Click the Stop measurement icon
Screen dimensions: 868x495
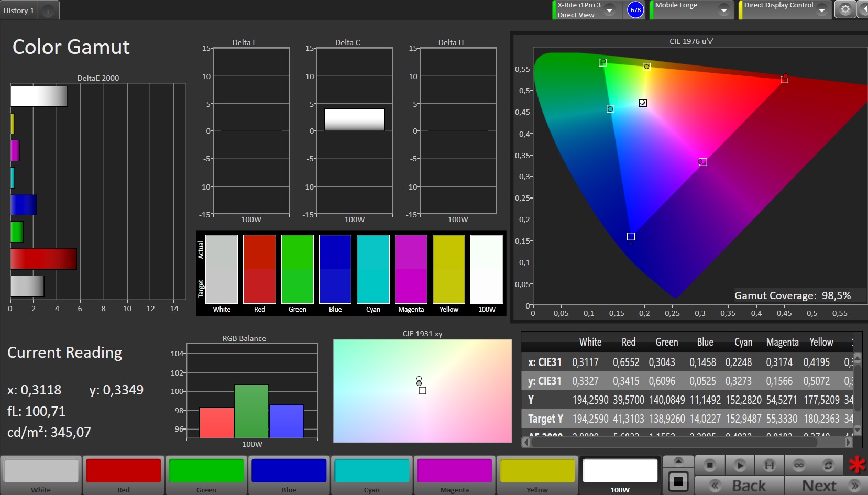pos(710,465)
